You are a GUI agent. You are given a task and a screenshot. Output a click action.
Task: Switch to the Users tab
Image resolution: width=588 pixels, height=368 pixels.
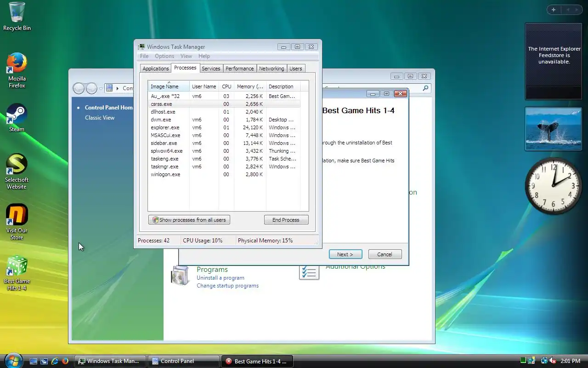[x=296, y=69]
